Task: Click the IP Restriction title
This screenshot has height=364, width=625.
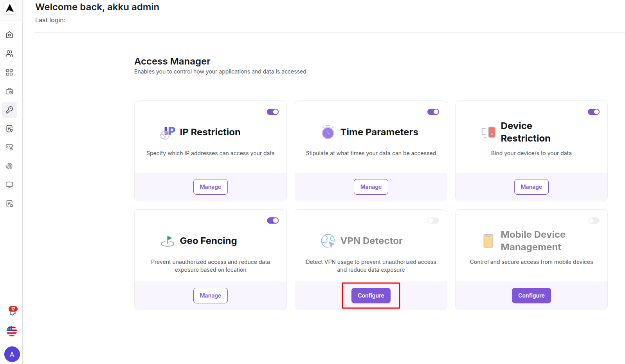Action: click(x=210, y=132)
